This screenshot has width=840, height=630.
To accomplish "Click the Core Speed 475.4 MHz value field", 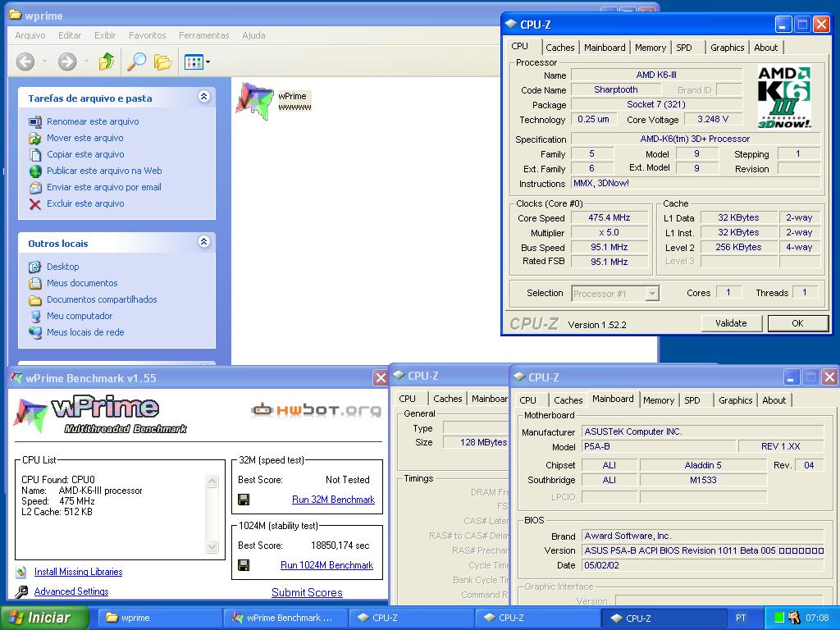I will click(609, 217).
